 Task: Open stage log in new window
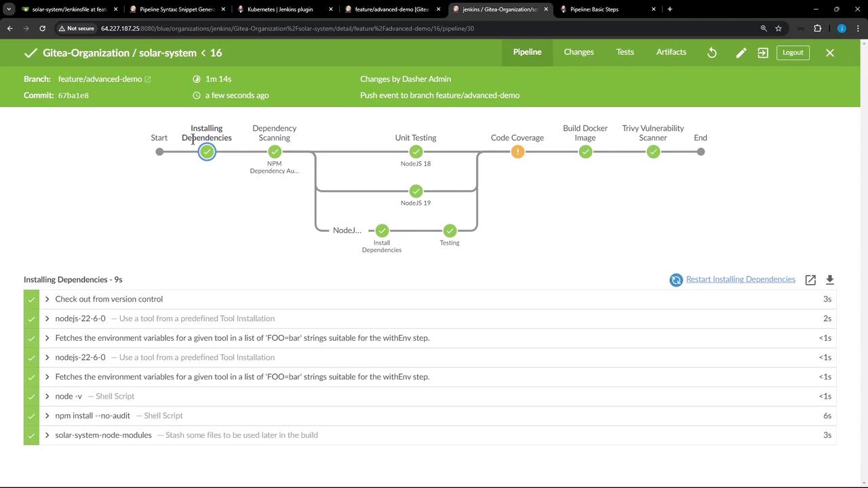(810, 280)
